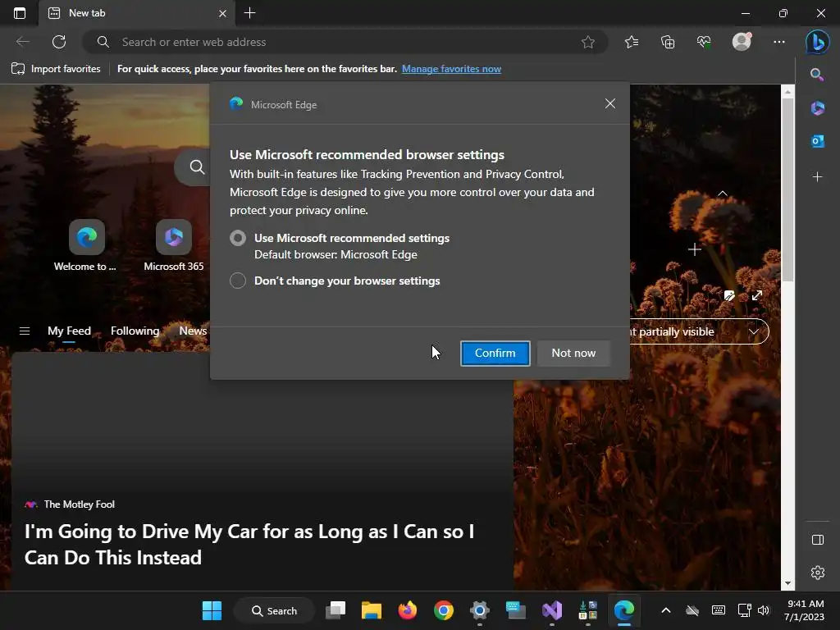Click the page vertical scrollbar thumb
This screenshot has width=840, height=630.
tap(787, 190)
